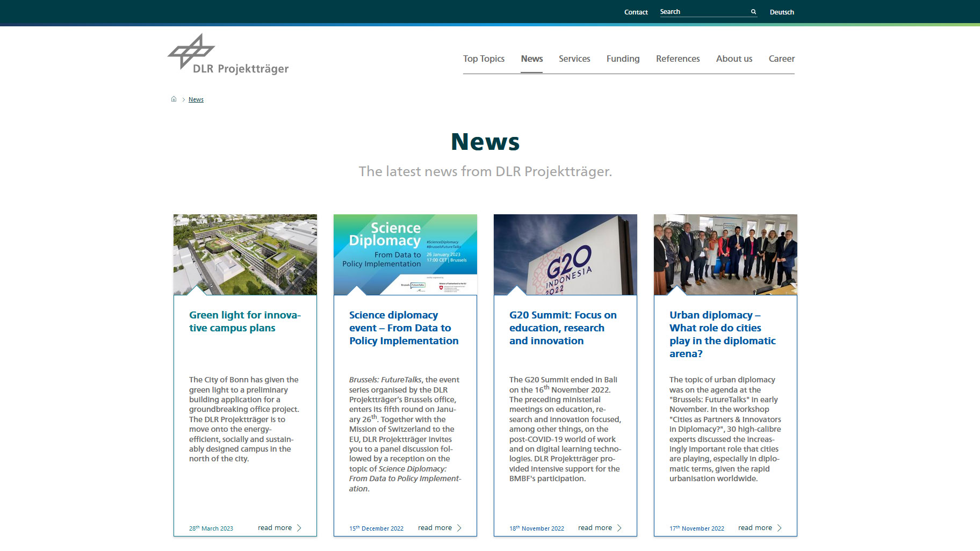
Task: Open the References page
Action: 678,59
